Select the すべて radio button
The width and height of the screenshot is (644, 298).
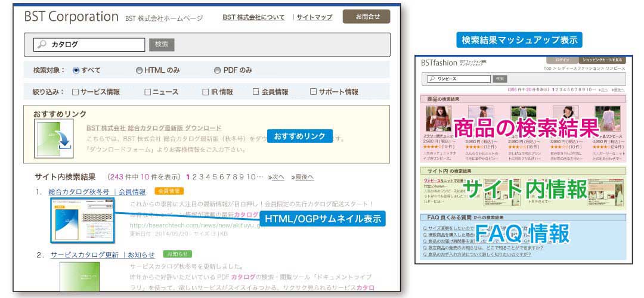pos(76,70)
